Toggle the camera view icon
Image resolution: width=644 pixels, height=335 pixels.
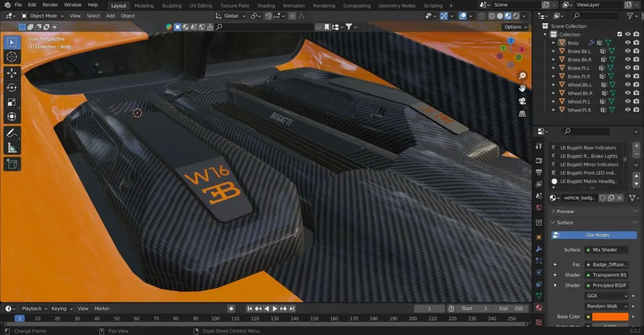click(x=522, y=101)
